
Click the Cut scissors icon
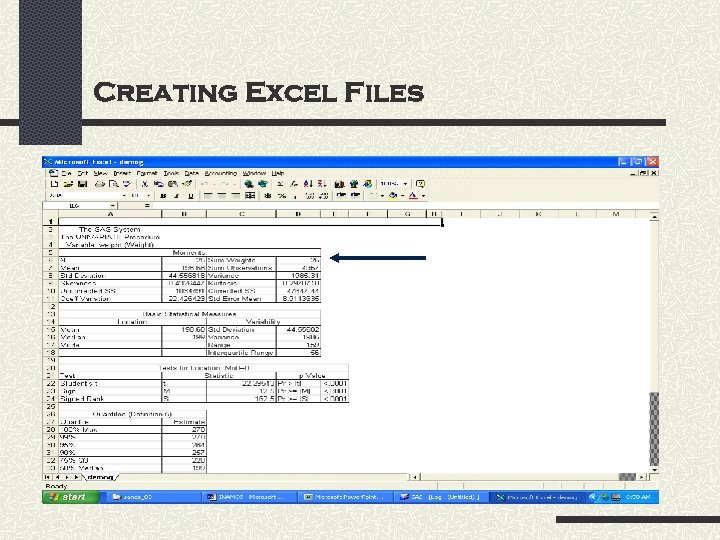145,184
